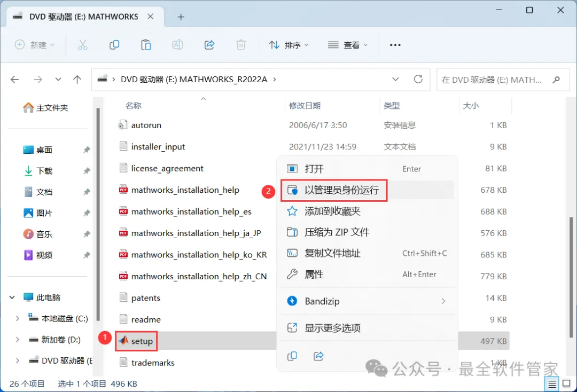Choose 属性 in context menu
This screenshot has width=577, height=392.
coord(367,275)
